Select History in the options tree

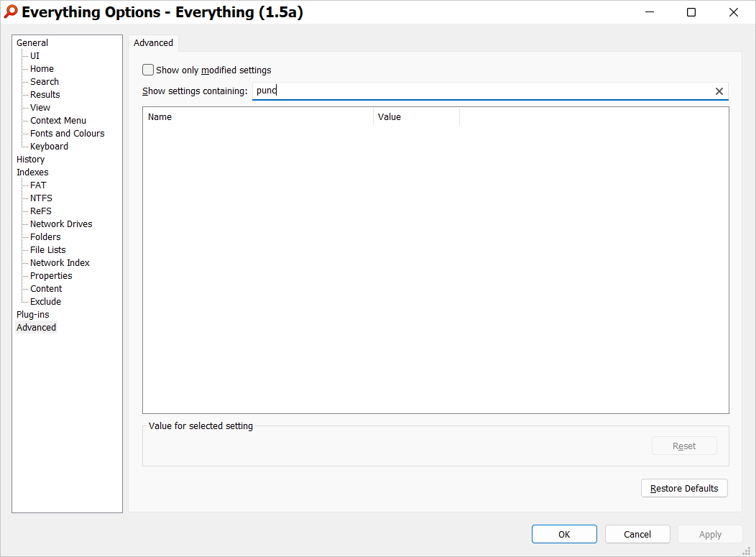tap(30, 160)
